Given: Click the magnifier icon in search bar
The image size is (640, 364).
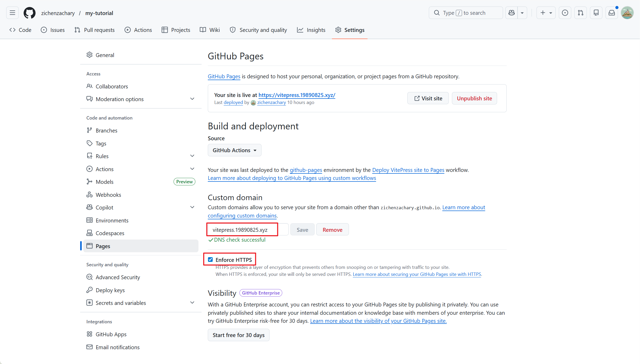Looking at the screenshot, I should pyautogui.click(x=437, y=13).
